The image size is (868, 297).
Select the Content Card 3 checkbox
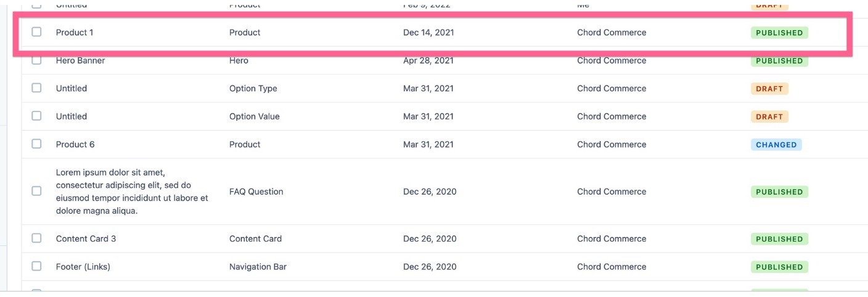36,238
